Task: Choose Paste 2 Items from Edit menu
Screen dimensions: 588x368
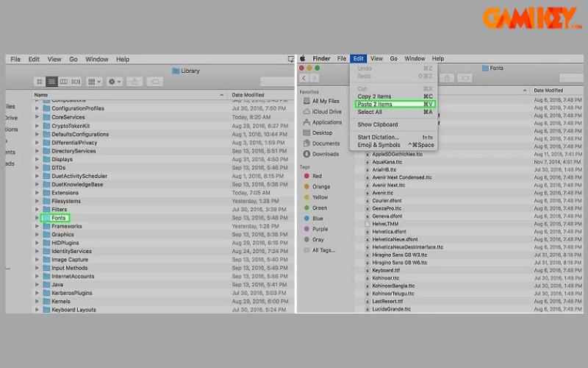Action: (x=375, y=104)
